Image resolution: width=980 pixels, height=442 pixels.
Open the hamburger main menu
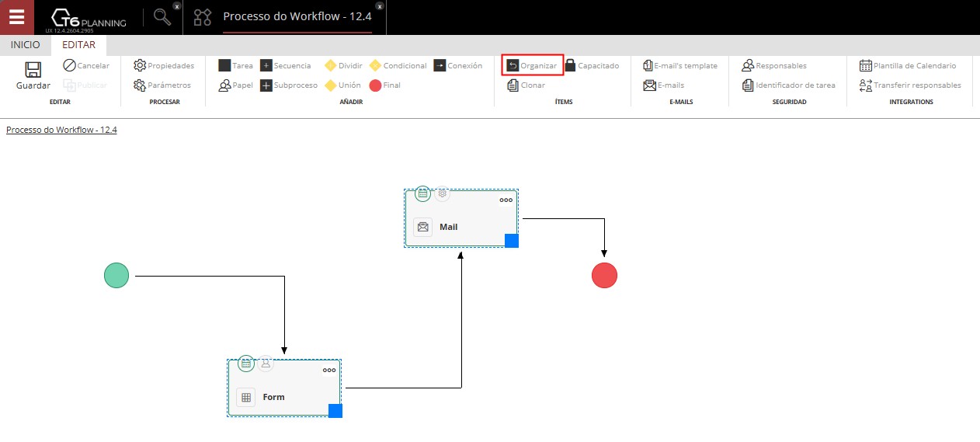pyautogui.click(x=17, y=17)
